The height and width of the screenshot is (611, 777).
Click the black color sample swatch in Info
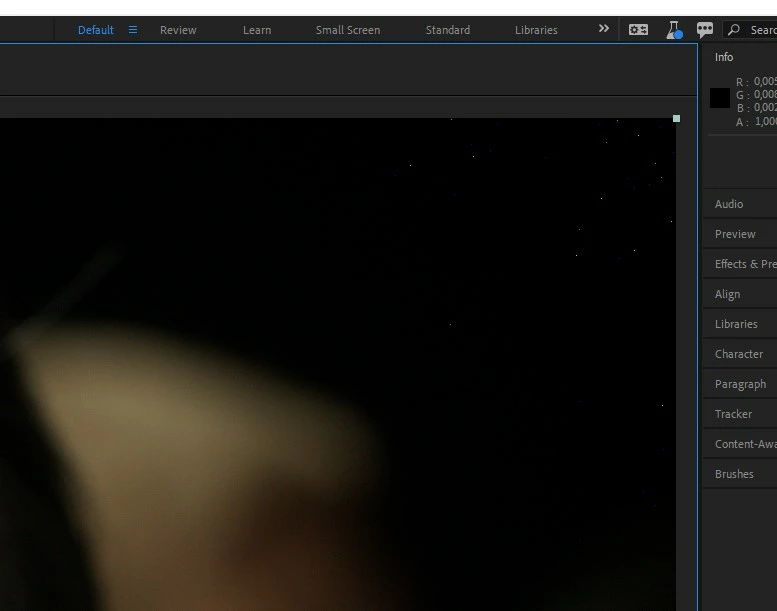720,98
